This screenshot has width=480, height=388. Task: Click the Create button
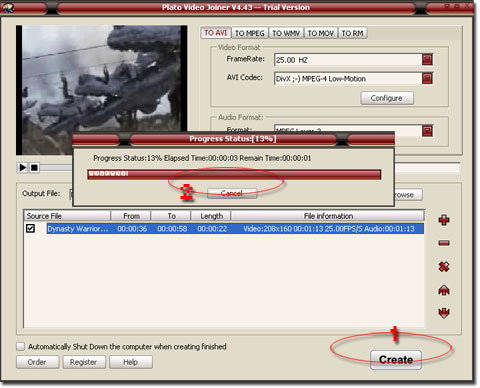click(x=396, y=359)
